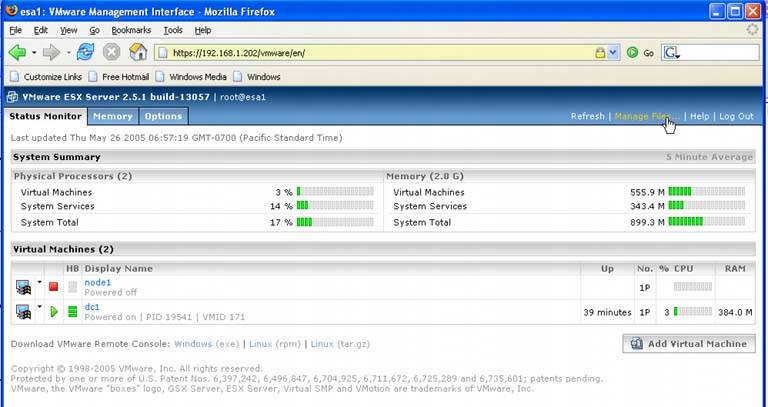768x407 pixels.
Task: Open the dc1 virtual machine link
Action: (92, 307)
